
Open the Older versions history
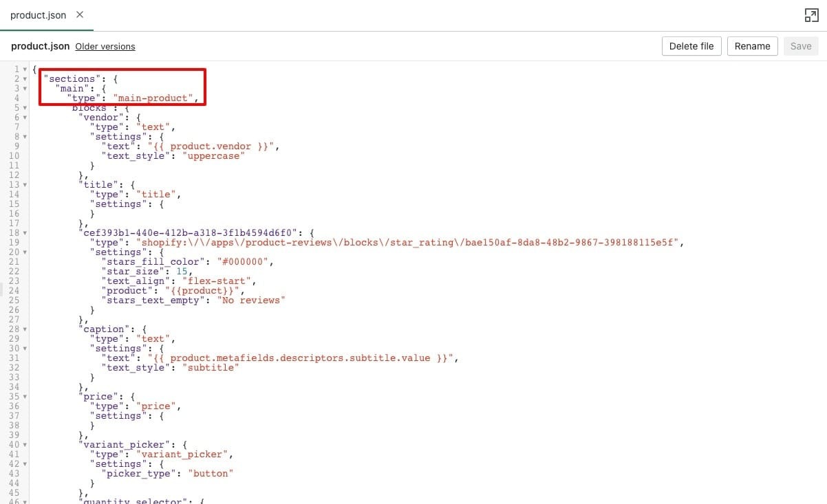coord(105,46)
